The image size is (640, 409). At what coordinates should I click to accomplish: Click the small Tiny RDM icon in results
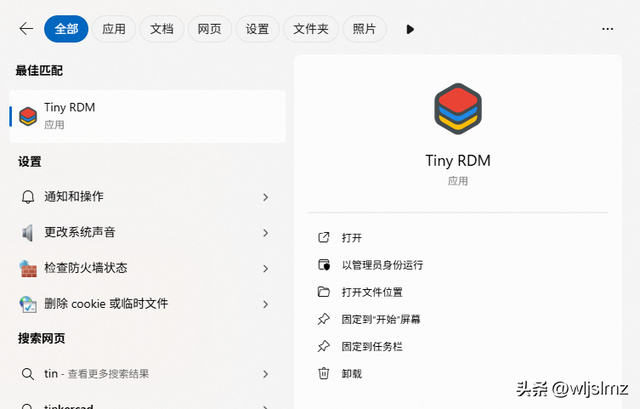(x=28, y=116)
